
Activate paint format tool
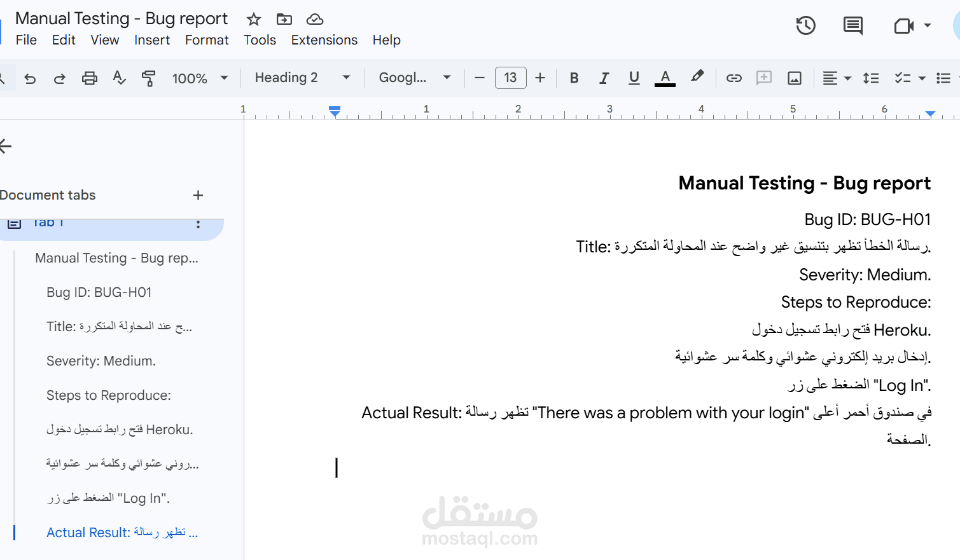(149, 78)
